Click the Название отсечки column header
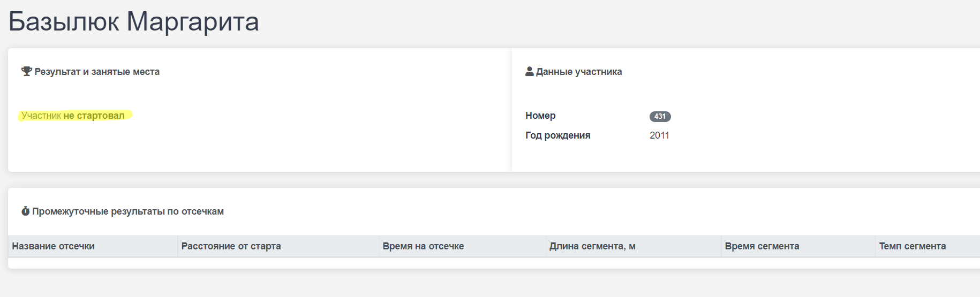 (x=54, y=246)
